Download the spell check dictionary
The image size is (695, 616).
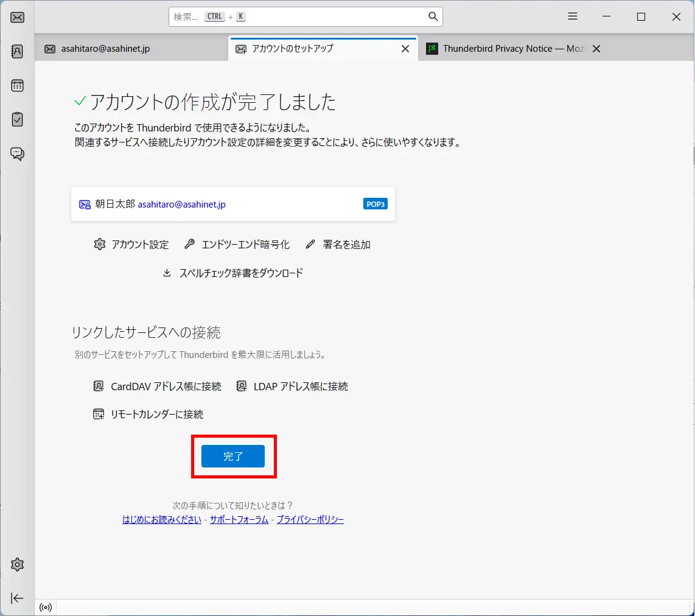(234, 273)
